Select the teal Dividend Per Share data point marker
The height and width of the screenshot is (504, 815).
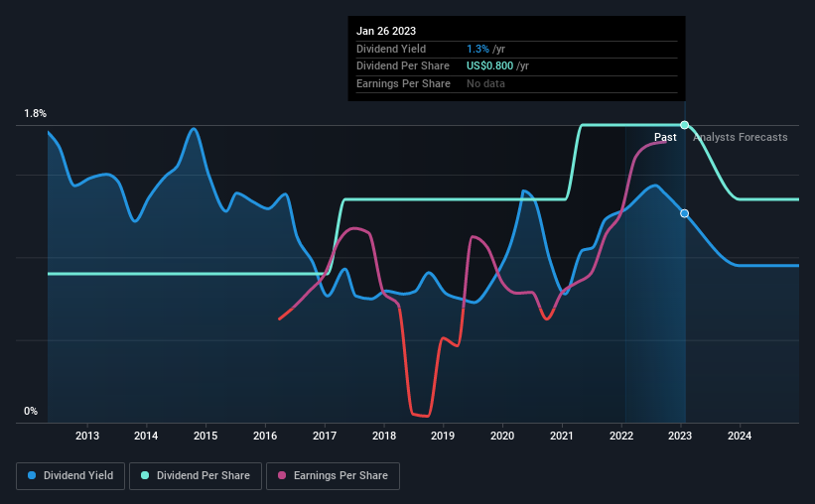pos(685,125)
